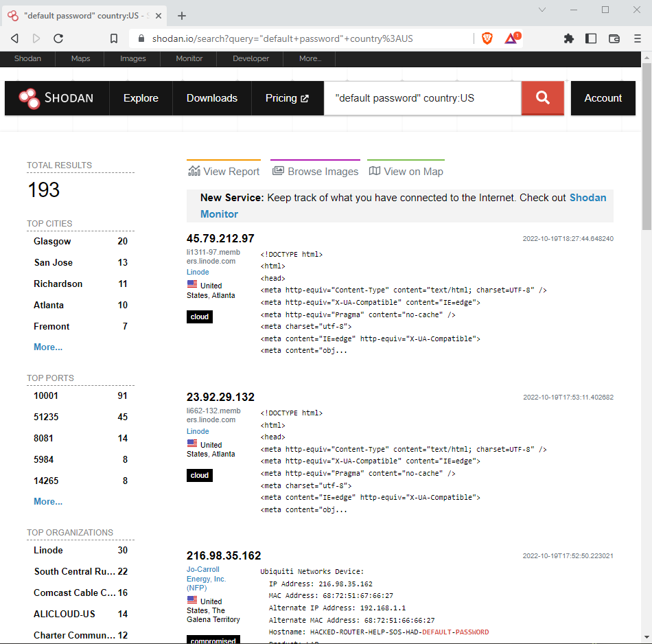Expand More... under Top Ports

(48, 501)
